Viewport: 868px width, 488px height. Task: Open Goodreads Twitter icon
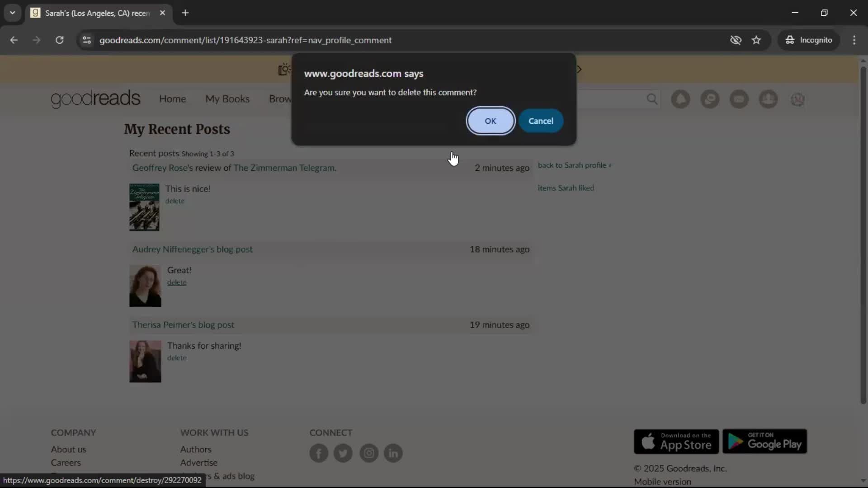tap(343, 453)
